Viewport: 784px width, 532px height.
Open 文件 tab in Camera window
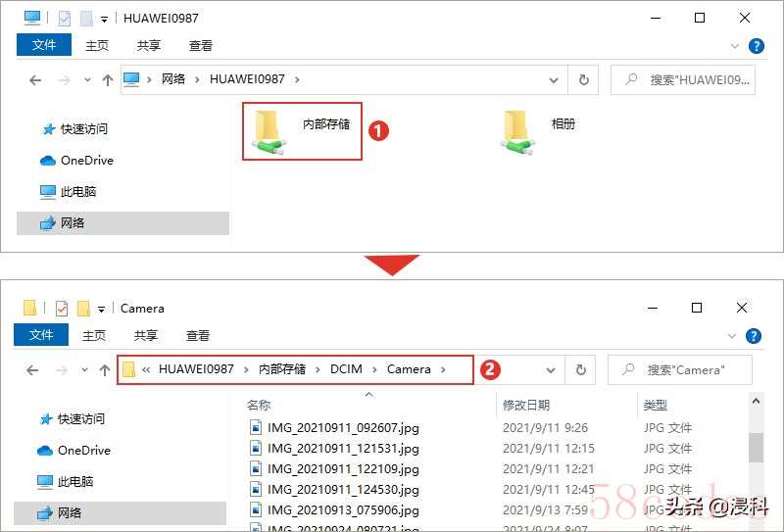(41, 335)
